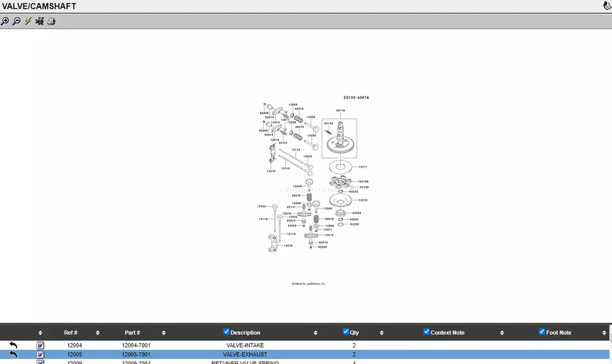The width and height of the screenshot is (612, 364).
Task: Sort by the Ref # column header
Action: [71, 333]
